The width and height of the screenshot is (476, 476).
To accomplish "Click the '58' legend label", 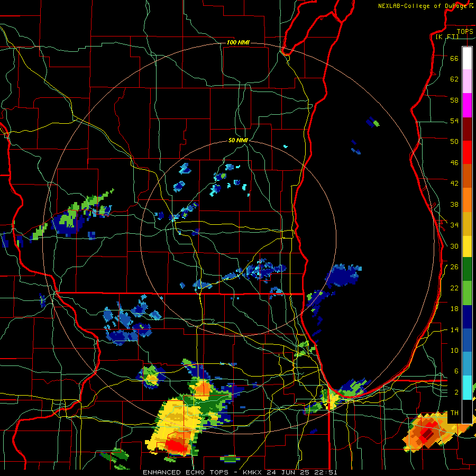I will (454, 100).
